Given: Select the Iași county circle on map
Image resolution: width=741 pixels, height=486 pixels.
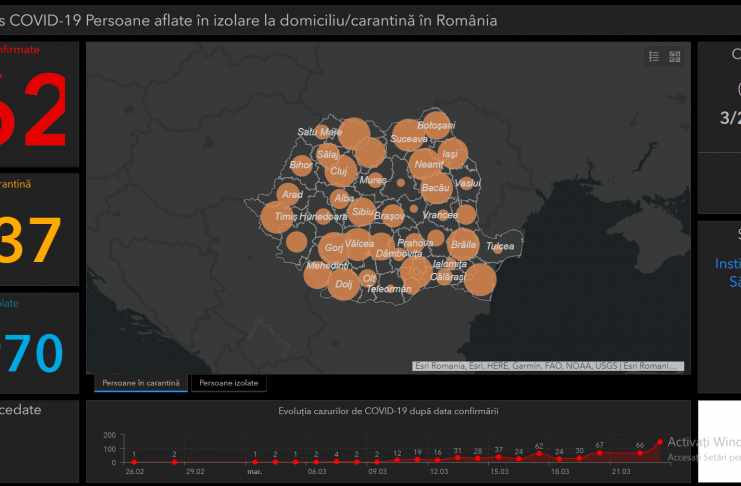Looking at the screenshot, I should click(451, 154).
